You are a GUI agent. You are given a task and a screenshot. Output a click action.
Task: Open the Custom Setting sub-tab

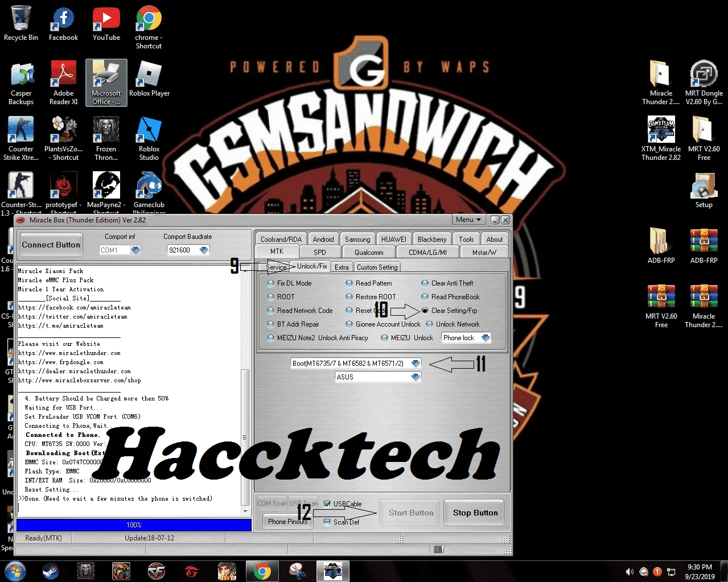(377, 267)
